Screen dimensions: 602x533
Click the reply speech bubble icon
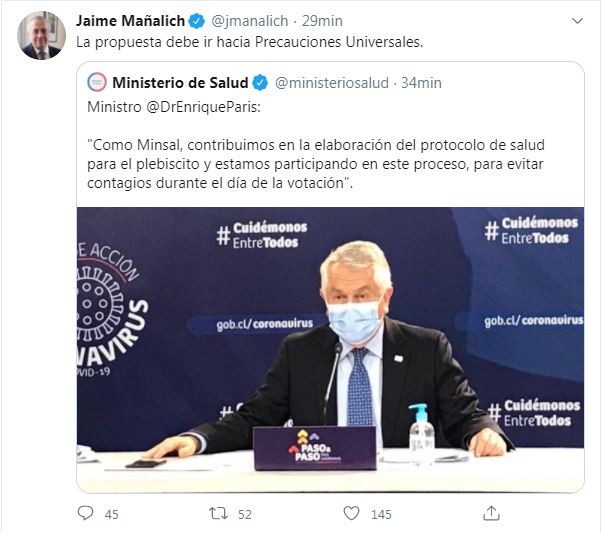(x=85, y=513)
